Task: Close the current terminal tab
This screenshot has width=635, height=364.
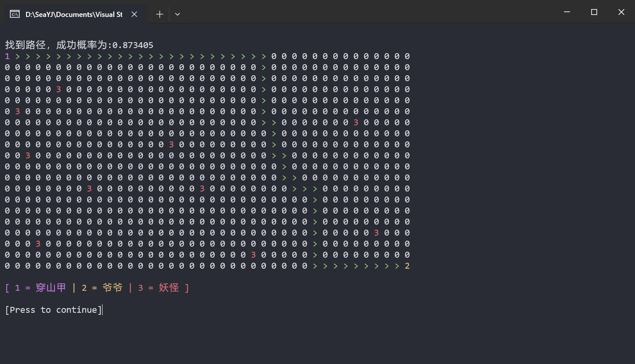Action: coord(134,14)
